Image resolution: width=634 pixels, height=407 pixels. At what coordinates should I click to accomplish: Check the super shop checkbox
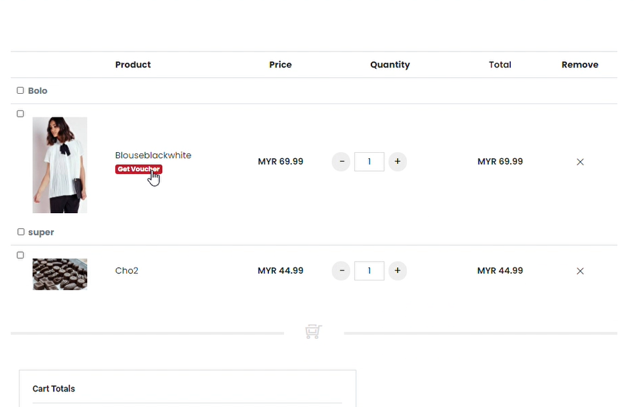[x=21, y=232]
